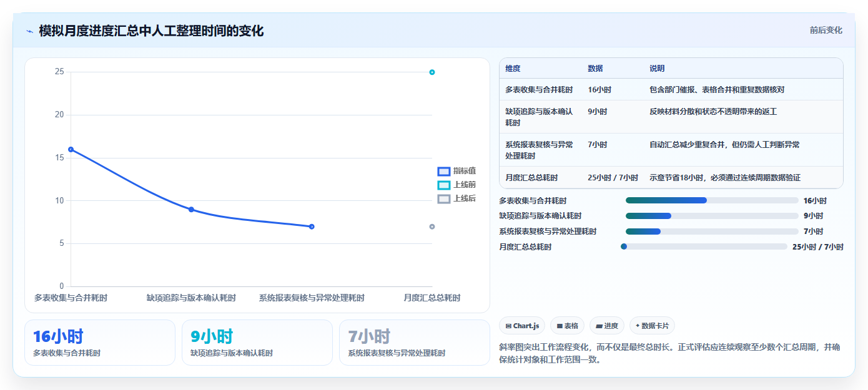Click x-axis label 月度汇总总耗时
868x390 pixels.
point(432,298)
